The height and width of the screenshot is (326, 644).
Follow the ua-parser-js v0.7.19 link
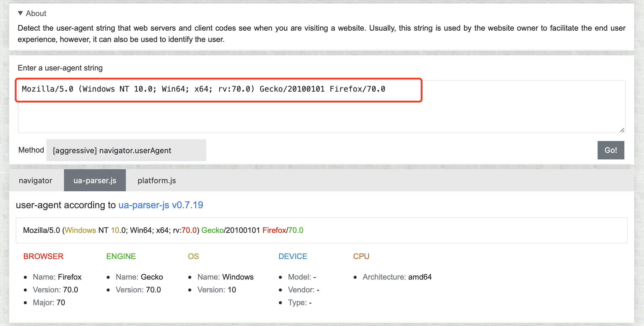[x=161, y=205]
